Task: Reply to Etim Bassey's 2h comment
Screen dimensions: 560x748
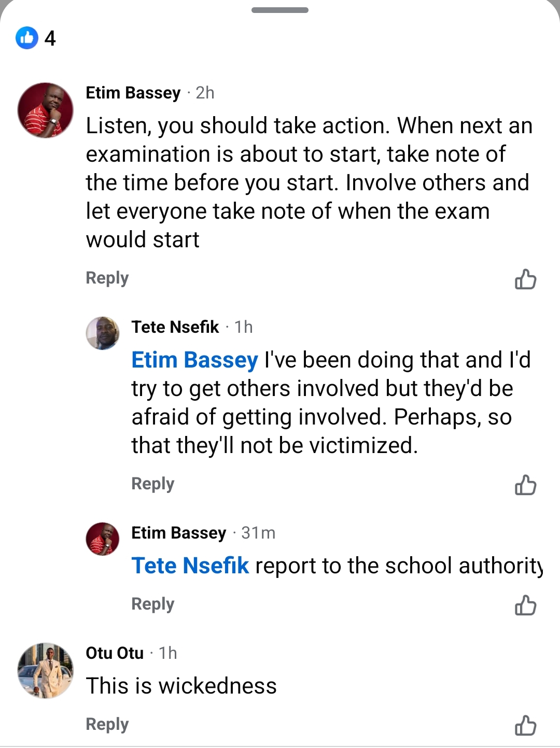Action: click(x=107, y=278)
